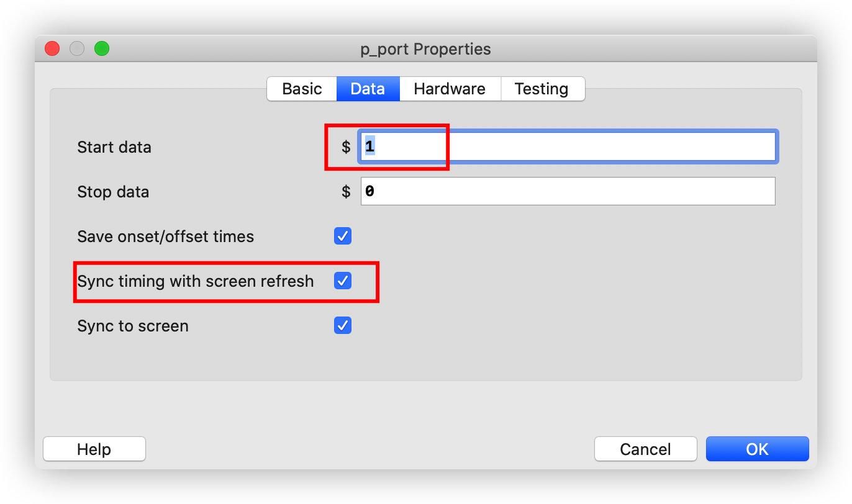
Task: Close the dialog with the red button
Action: (x=52, y=48)
